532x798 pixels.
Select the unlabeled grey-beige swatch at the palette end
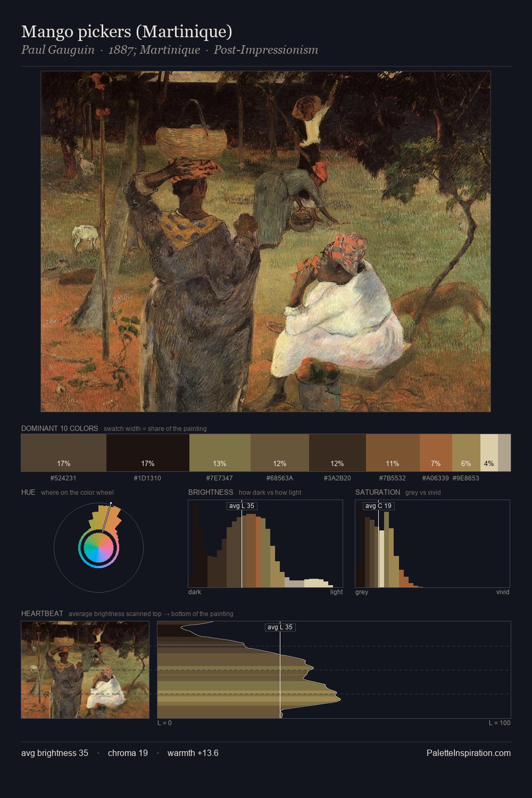[504, 453]
